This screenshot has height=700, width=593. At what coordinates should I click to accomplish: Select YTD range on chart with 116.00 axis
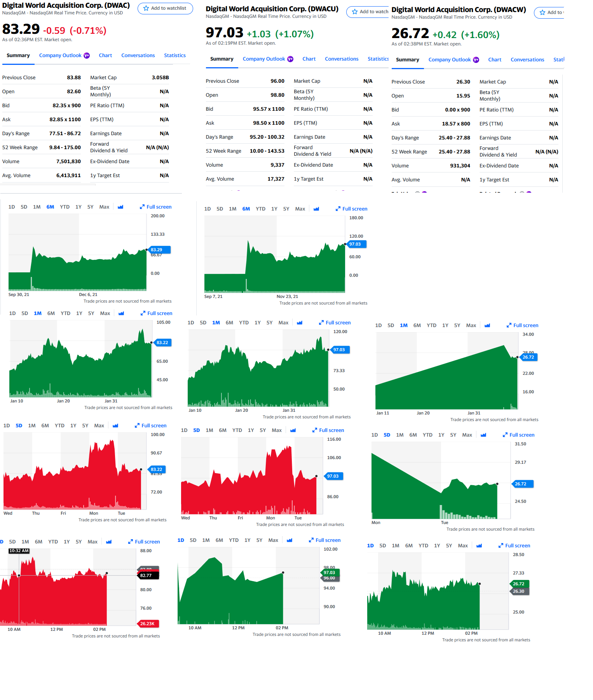coord(237,430)
